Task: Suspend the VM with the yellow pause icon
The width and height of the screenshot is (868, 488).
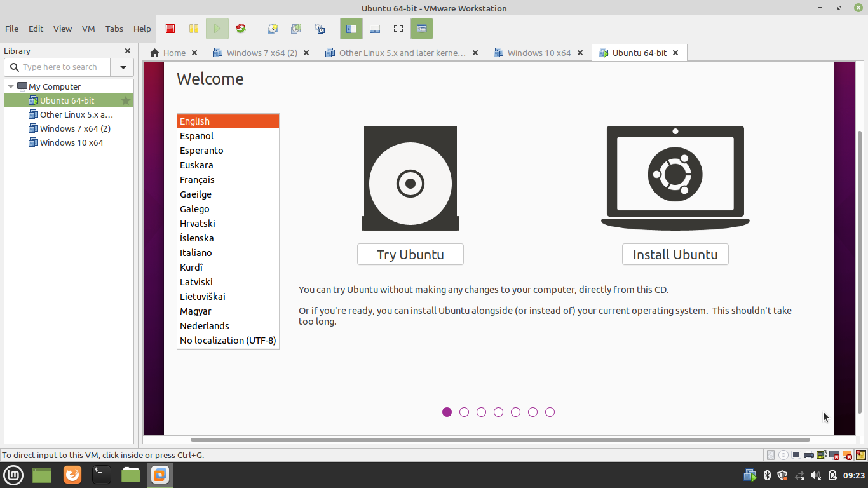Action: [194, 29]
